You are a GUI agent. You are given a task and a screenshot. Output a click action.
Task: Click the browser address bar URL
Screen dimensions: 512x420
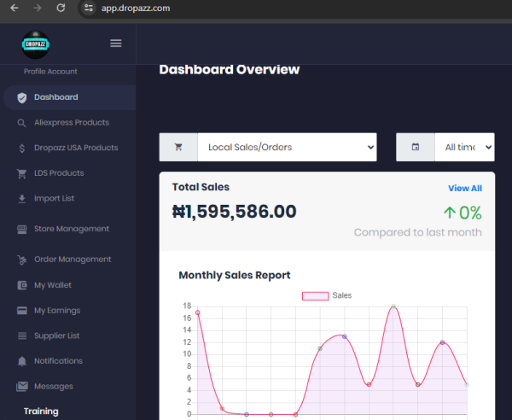coord(135,8)
